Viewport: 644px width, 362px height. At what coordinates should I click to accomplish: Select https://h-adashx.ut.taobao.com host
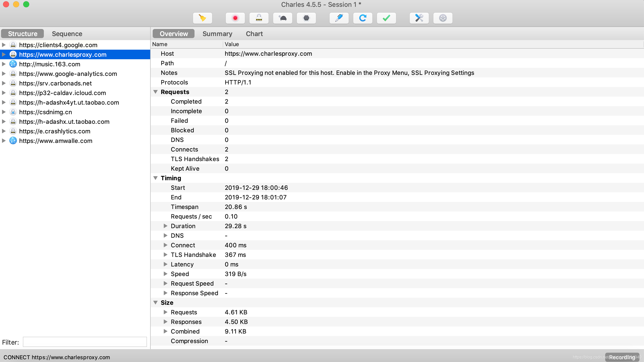[64, 122]
